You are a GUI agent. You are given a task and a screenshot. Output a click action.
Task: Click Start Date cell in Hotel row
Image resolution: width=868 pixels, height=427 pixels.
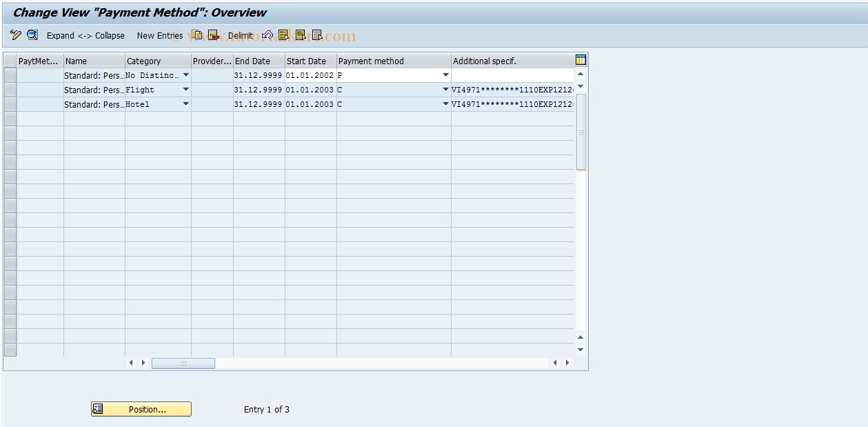pos(311,104)
